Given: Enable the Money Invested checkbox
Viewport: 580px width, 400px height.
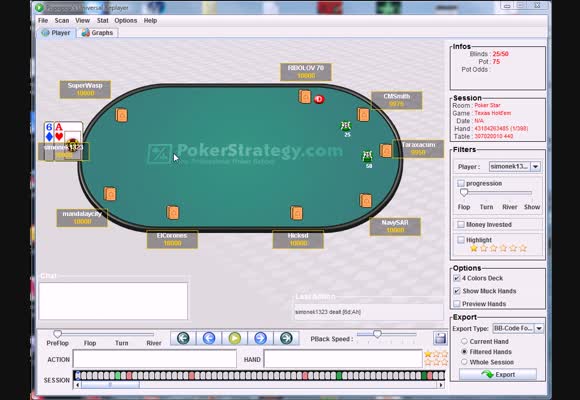Looking at the screenshot, I should click(x=461, y=224).
